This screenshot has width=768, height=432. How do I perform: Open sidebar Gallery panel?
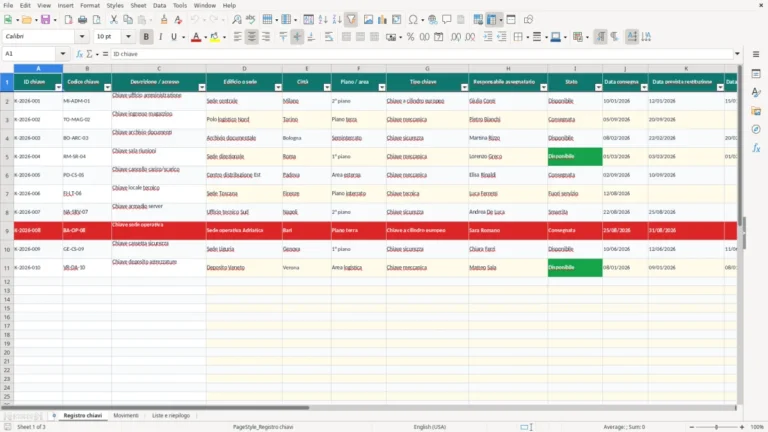(756, 111)
